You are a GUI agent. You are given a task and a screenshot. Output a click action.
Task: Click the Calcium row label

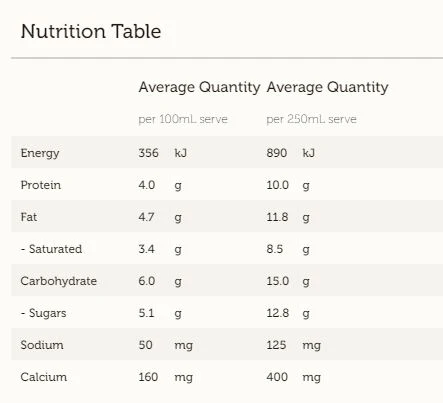click(44, 377)
